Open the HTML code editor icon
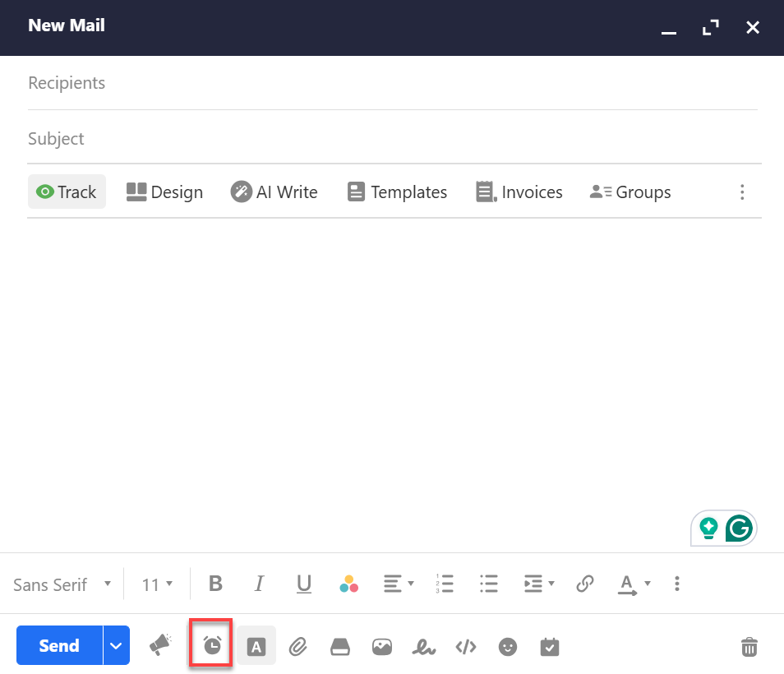Image resolution: width=784 pixels, height=674 pixels. (466, 647)
